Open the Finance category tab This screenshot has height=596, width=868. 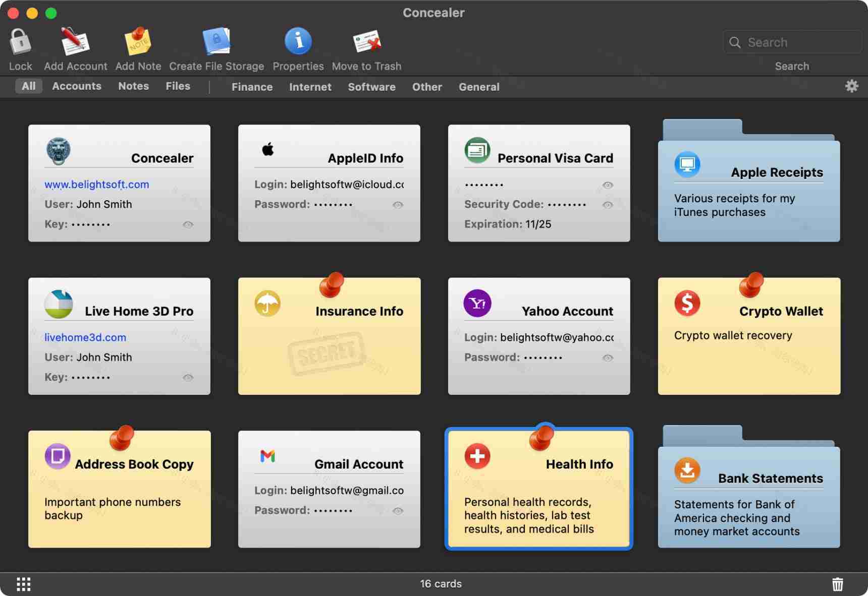pyautogui.click(x=252, y=87)
